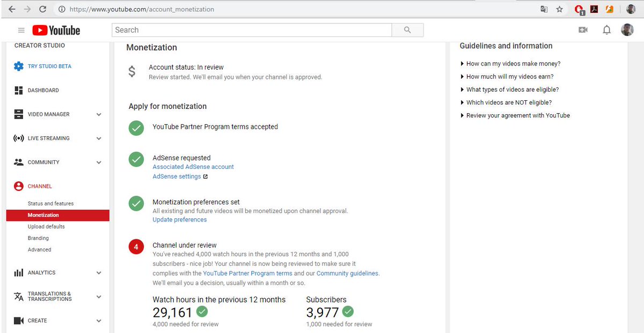644x333 pixels.
Task: Click the 'Account status: In review' text
Action: (186, 67)
